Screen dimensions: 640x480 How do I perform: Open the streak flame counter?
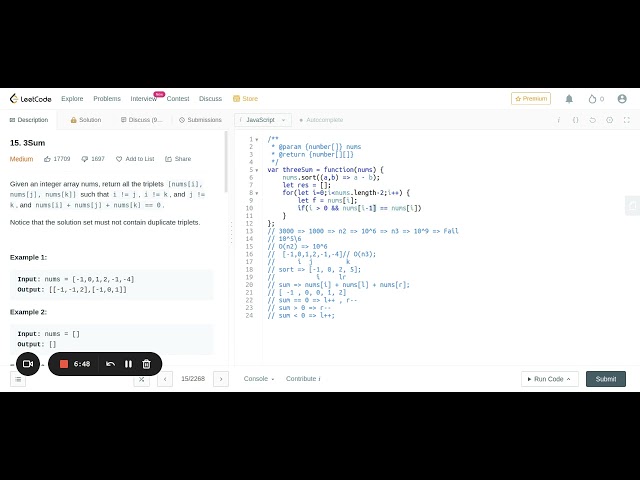click(596, 99)
